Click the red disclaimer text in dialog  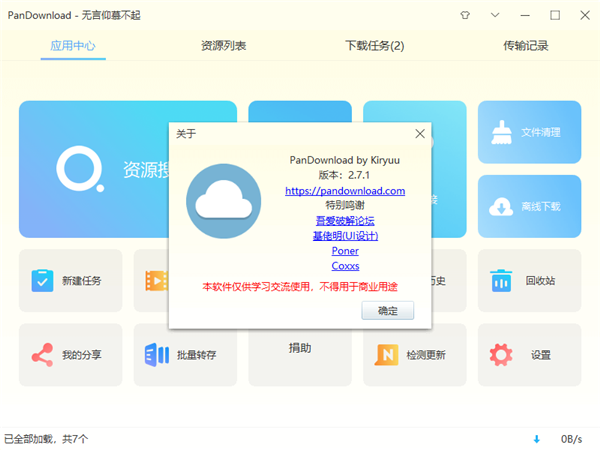300,287
